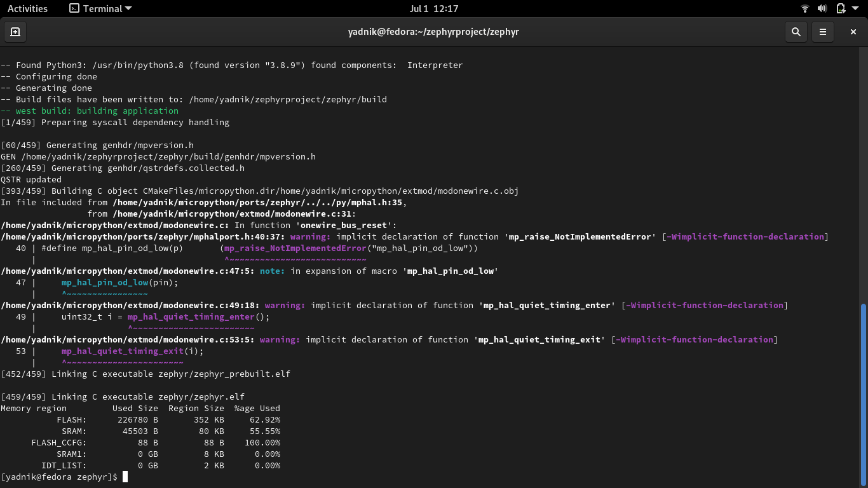Click the 'QSTR updated' line
868x488 pixels.
tap(31, 179)
